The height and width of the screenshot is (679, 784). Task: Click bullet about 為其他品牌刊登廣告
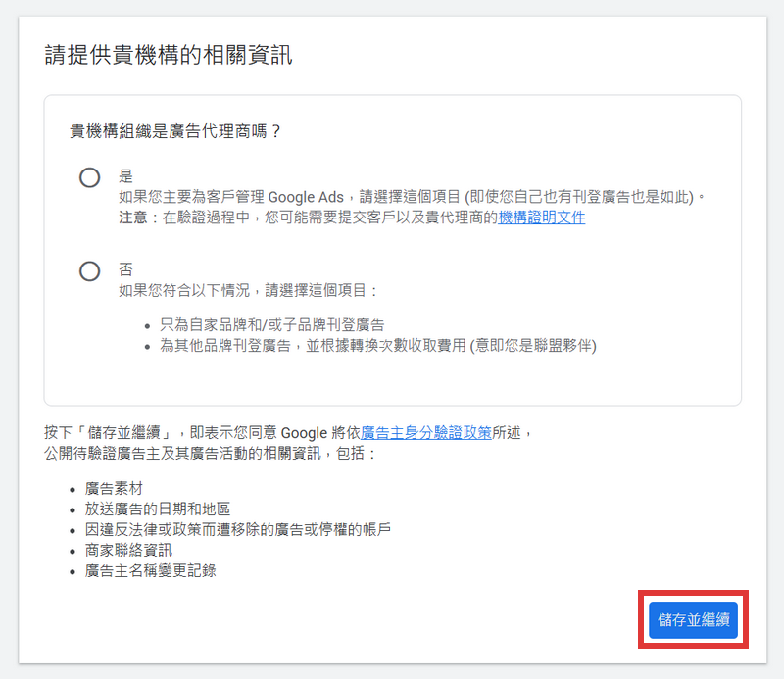click(x=370, y=345)
